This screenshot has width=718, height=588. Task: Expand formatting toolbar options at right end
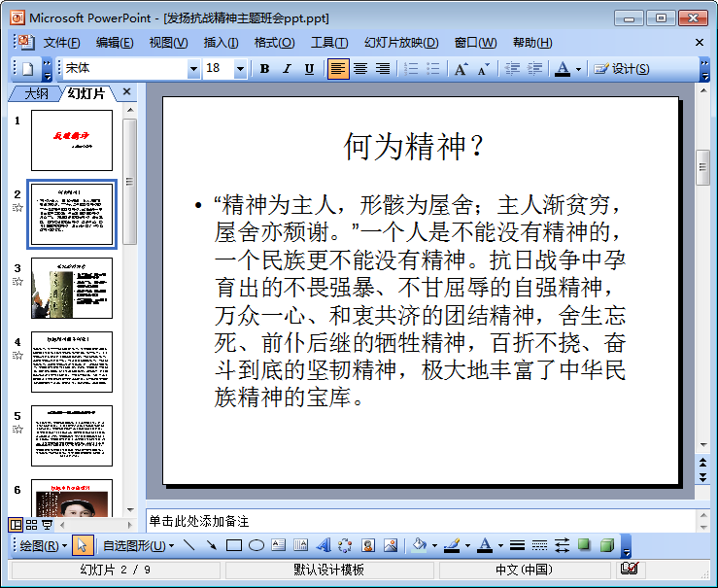click(x=704, y=69)
